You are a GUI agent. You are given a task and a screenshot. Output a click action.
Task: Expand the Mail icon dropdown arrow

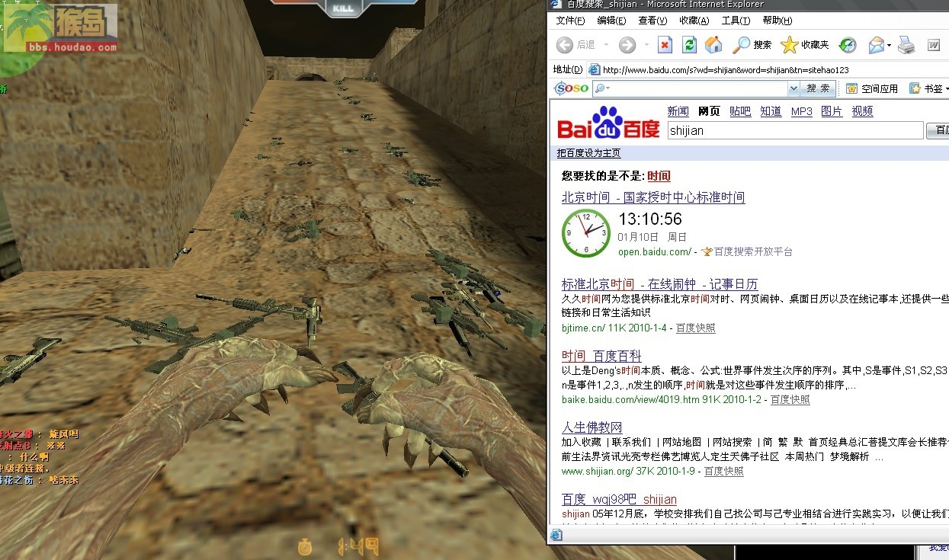coord(889,46)
